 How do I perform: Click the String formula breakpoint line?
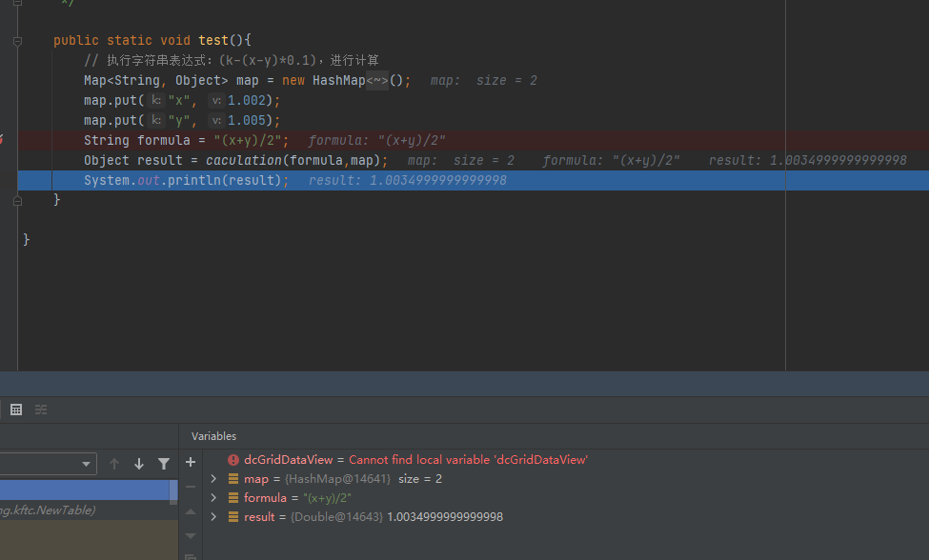click(x=474, y=140)
